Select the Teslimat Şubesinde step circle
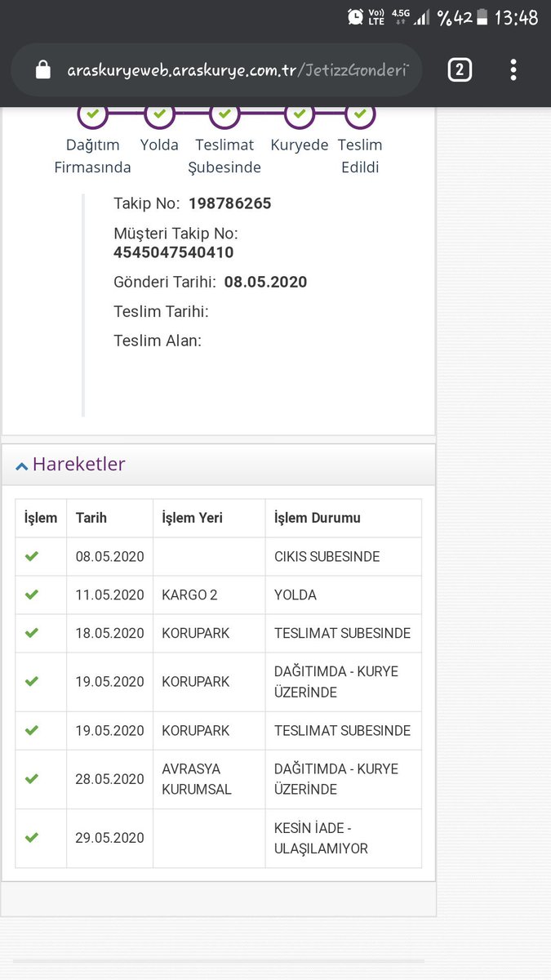 pos(224,114)
